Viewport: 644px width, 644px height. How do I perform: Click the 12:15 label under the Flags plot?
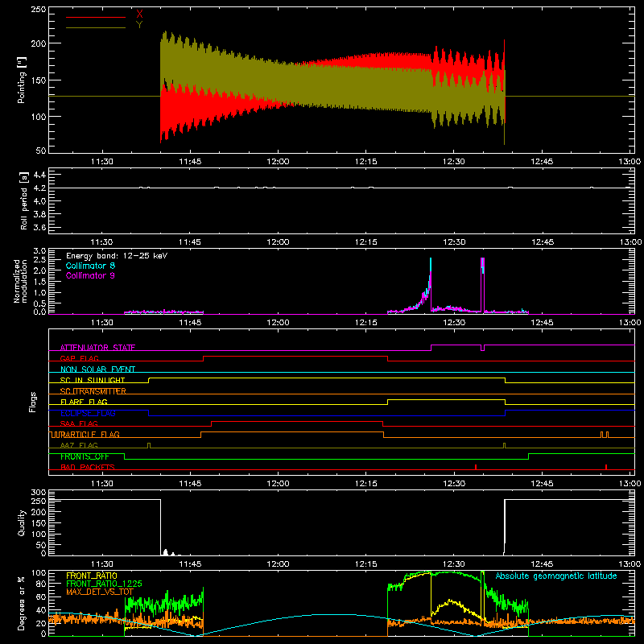(x=366, y=484)
